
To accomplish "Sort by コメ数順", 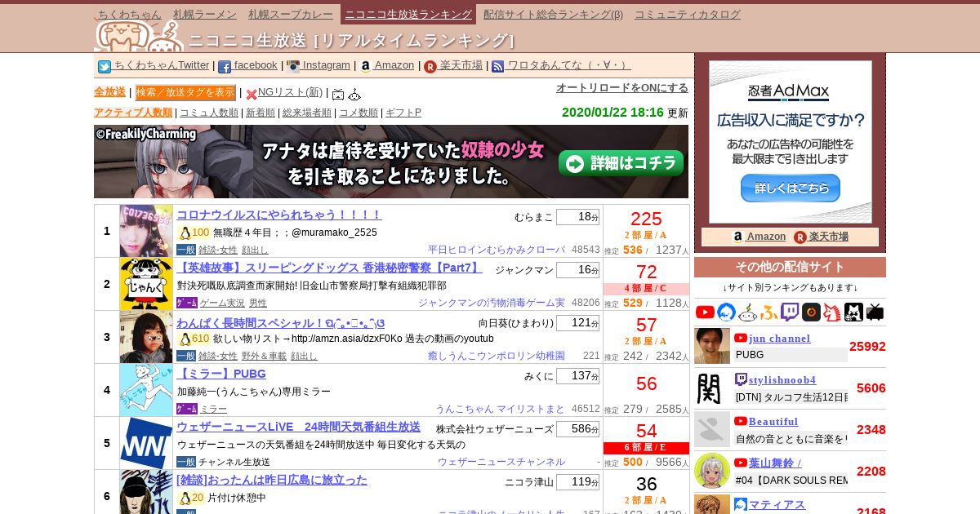I will point(359,113).
